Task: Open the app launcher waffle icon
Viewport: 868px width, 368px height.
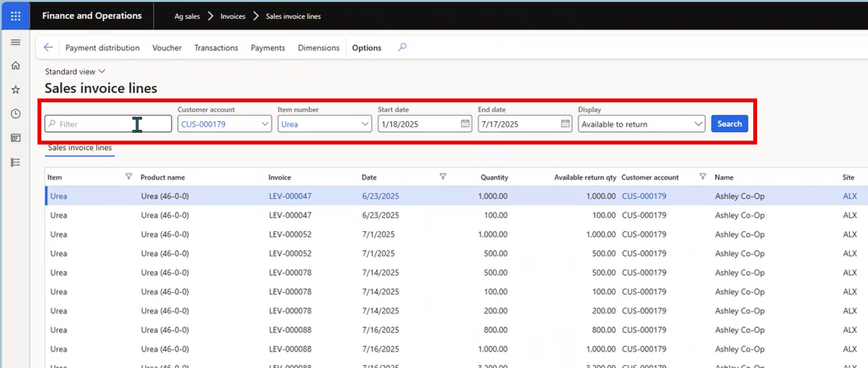Action: tap(16, 16)
